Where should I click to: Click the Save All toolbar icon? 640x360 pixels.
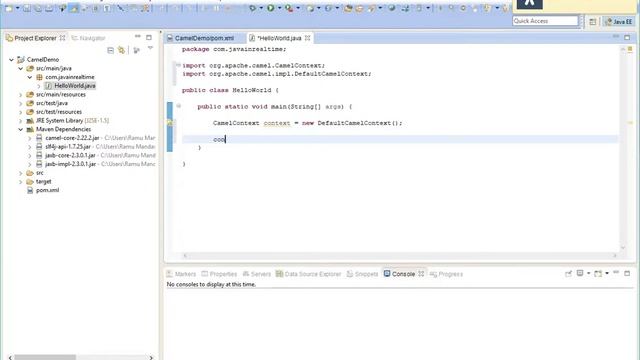pos(38,8)
